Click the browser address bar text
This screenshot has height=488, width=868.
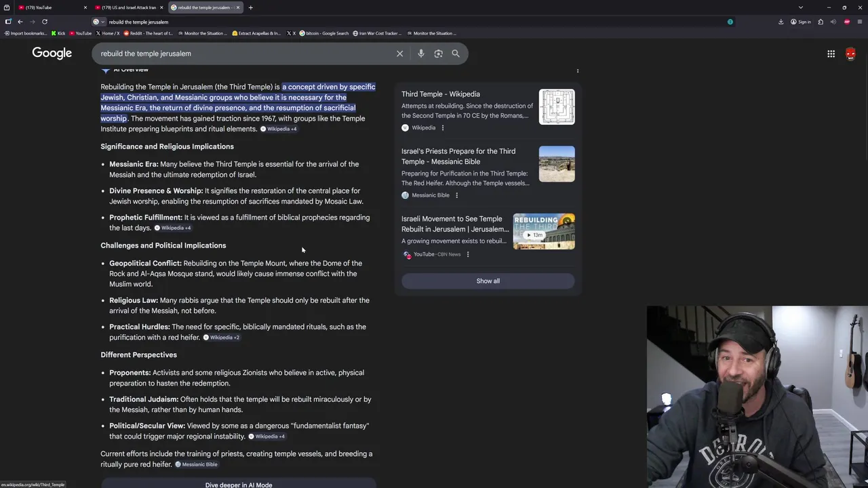(x=138, y=22)
